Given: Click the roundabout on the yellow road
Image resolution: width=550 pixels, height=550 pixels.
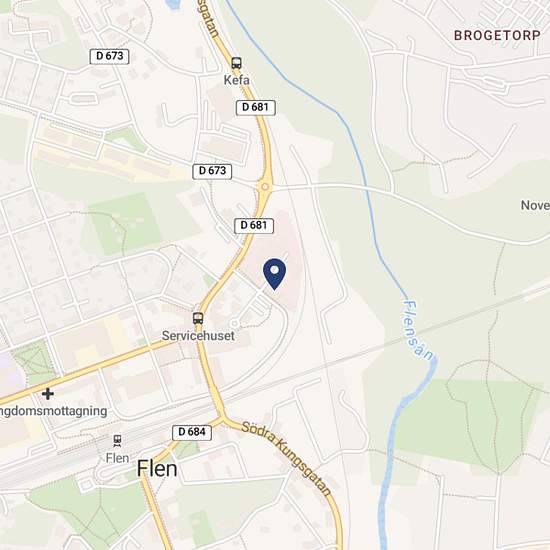Looking at the screenshot, I should (266, 187).
